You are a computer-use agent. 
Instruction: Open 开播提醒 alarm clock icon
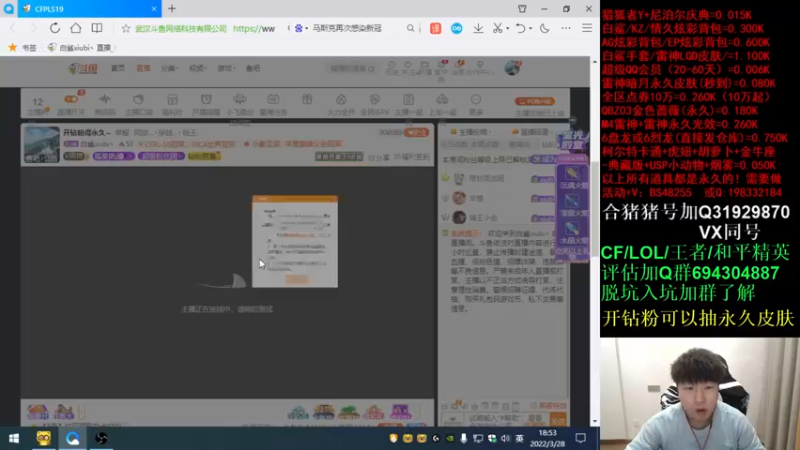tap(206, 104)
